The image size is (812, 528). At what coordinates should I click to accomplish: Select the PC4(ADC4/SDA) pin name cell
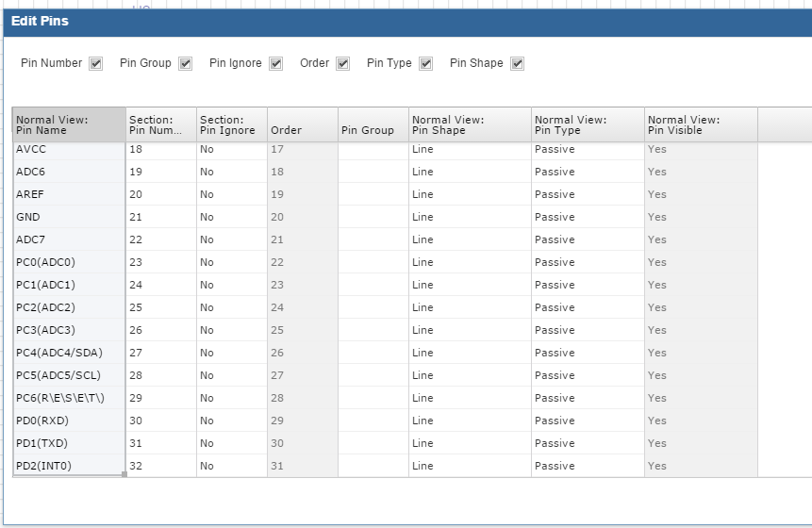[69, 353]
